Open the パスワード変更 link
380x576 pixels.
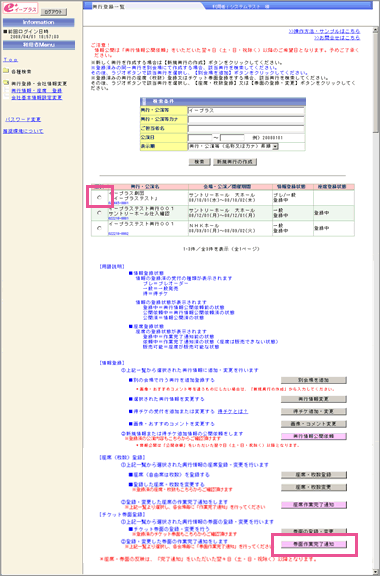[x=23, y=119]
